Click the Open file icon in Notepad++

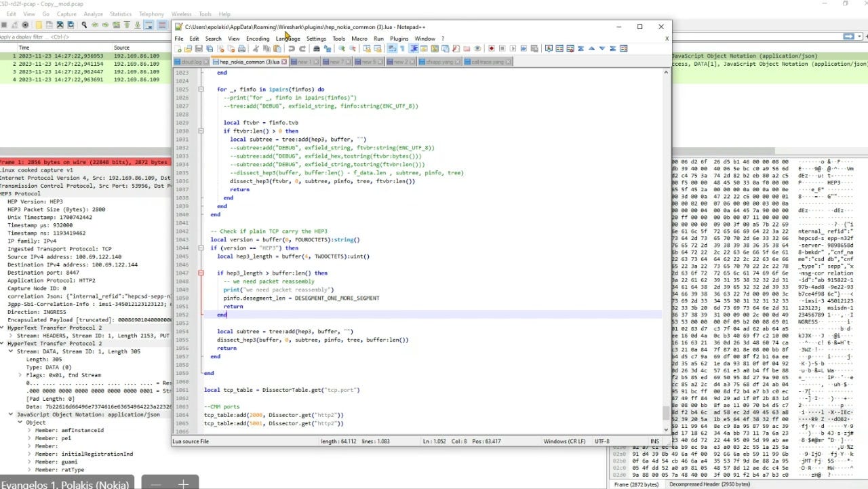coord(189,49)
